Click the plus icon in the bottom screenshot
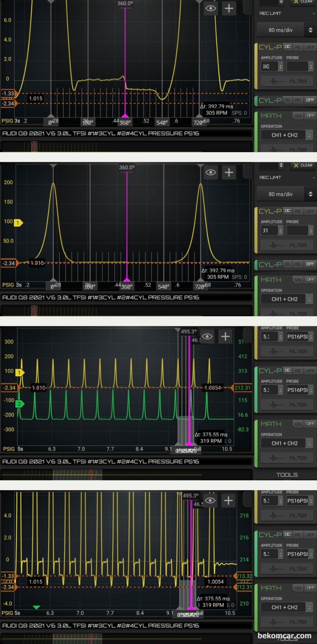The image size is (317, 644). point(228,500)
